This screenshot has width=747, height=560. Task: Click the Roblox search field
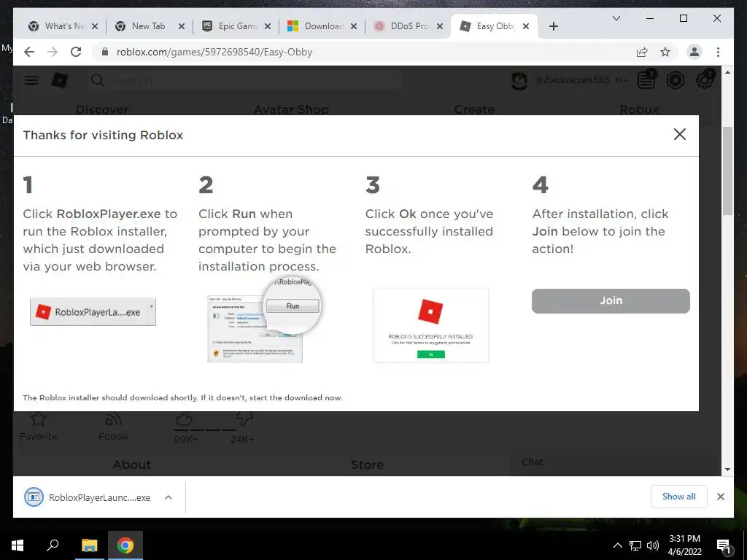pyautogui.click(x=245, y=80)
